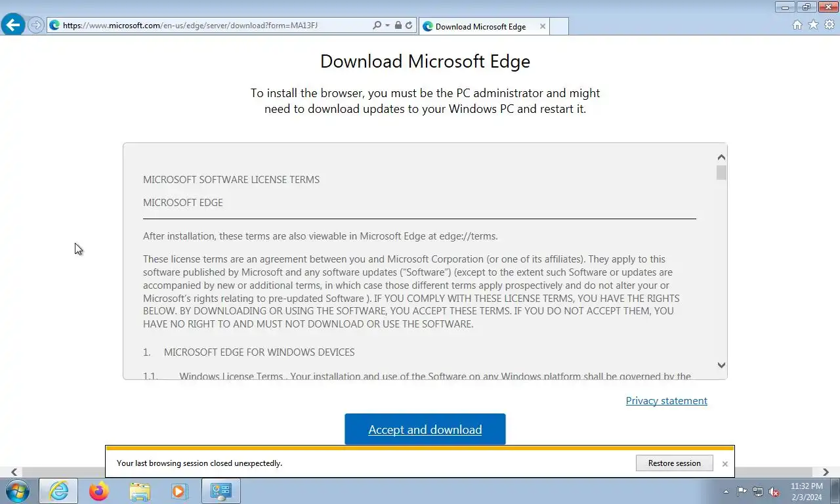Click the browser Forward arrow button
The image size is (840, 504).
click(36, 26)
